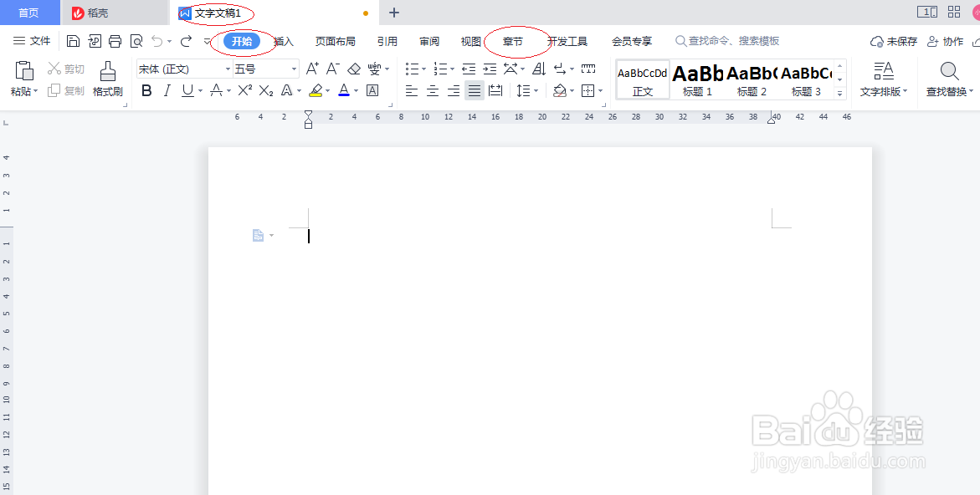Align paragraph left
980x495 pixels.
411,91
